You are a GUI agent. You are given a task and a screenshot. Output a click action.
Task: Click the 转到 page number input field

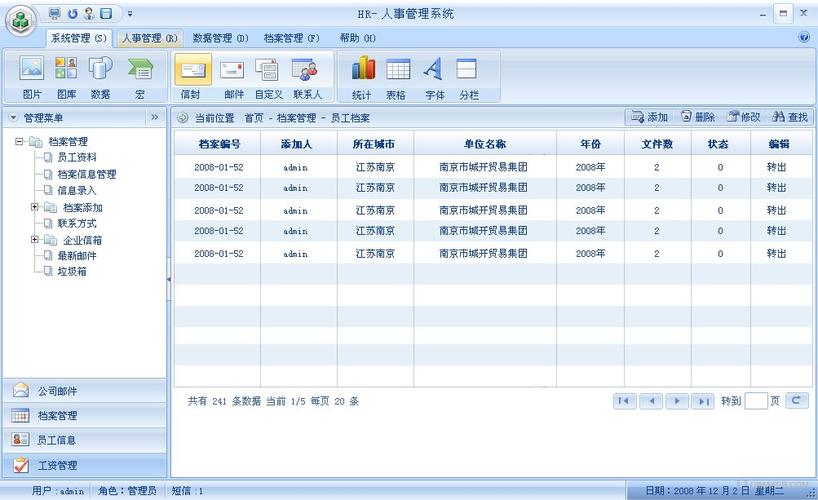(755, 401)
